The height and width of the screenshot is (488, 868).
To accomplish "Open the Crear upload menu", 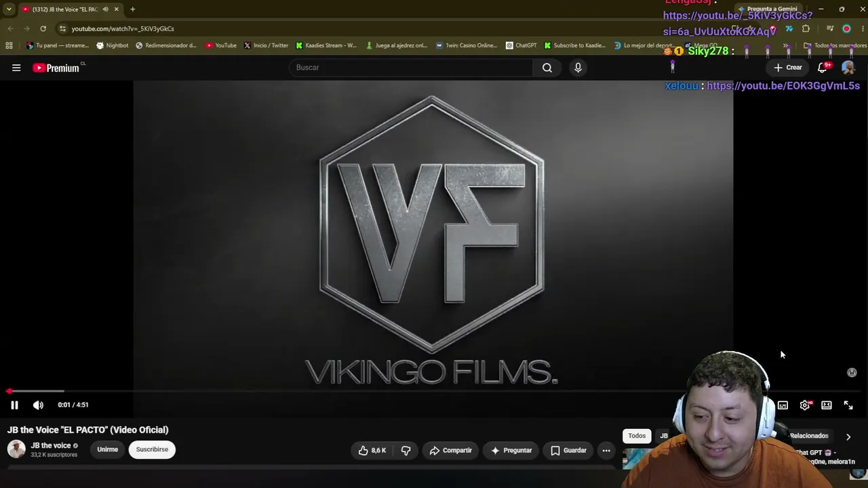I will (x=788, y=68).
